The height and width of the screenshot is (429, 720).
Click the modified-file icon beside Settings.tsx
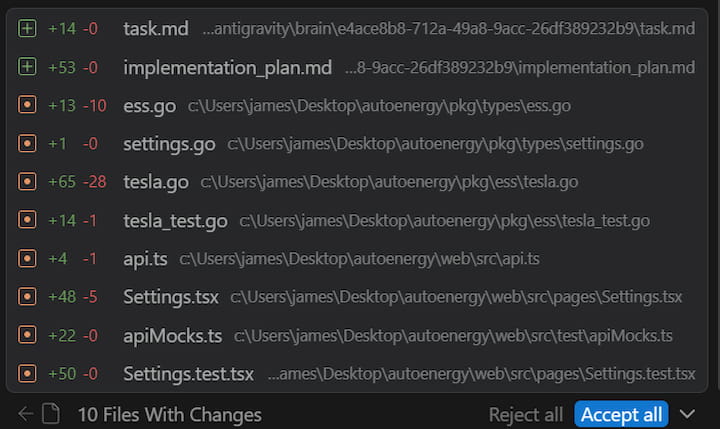pyautogui.click(x=27, y=297)
